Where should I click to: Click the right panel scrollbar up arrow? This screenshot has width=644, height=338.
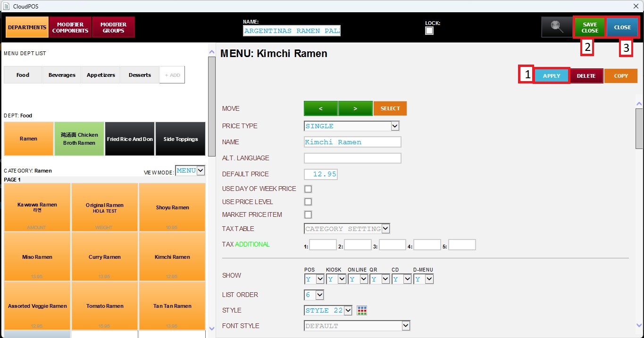pyautogui.click(x=639, y=104)
